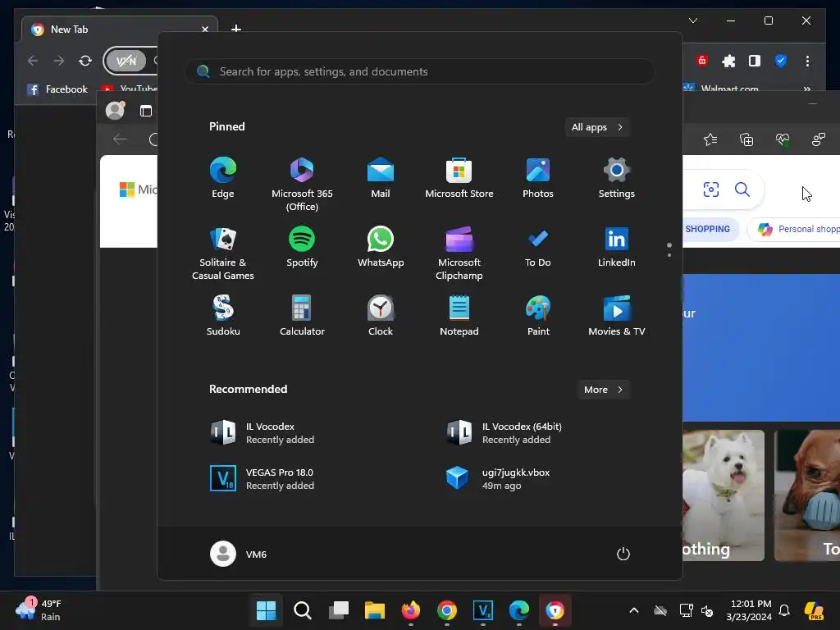Open weather widget showing 49°F Rain
Viewport: 840px width, 630px height.
39,610
